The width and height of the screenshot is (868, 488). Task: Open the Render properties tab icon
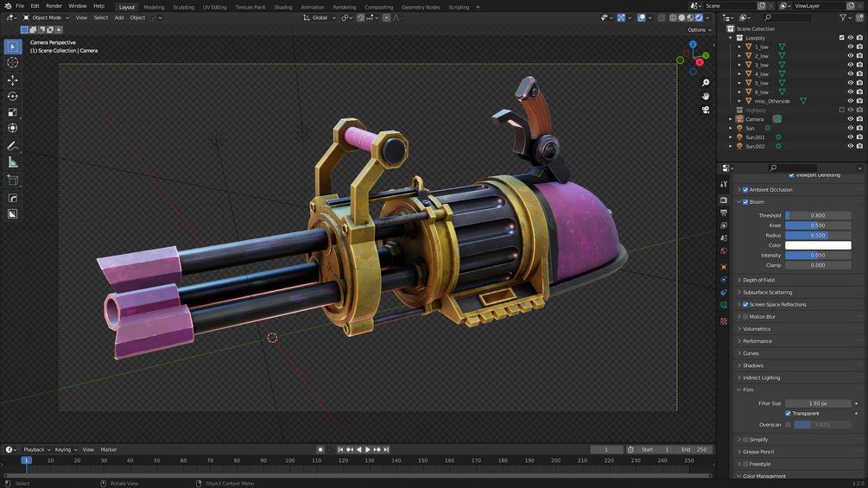(724, 200)
